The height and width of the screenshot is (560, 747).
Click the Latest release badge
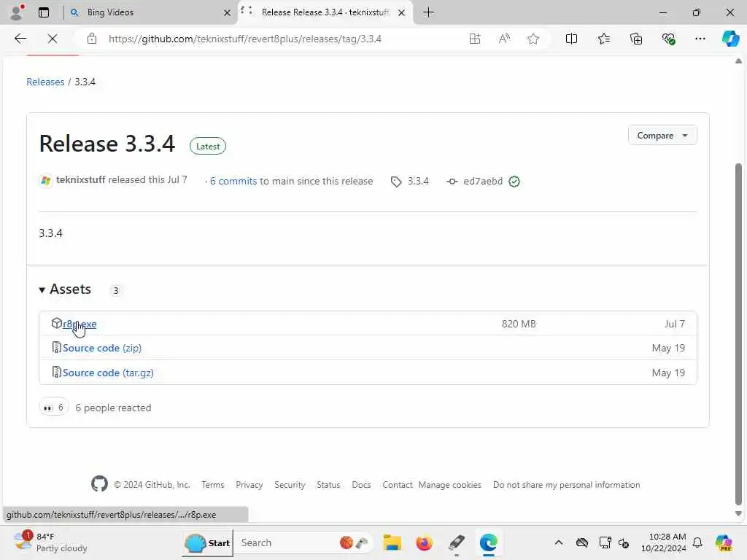208,146
